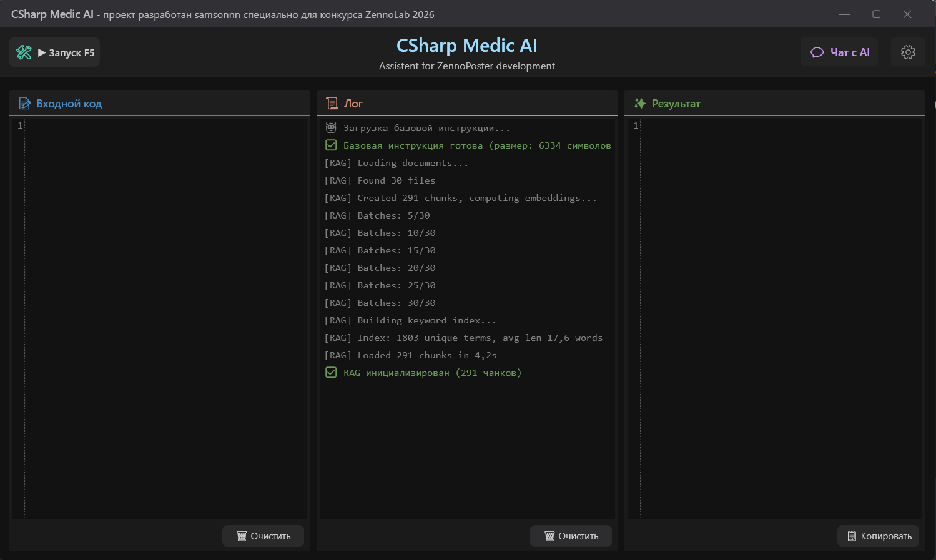Select the "Batches: 10/30" log line

click(x=380, y=233)
